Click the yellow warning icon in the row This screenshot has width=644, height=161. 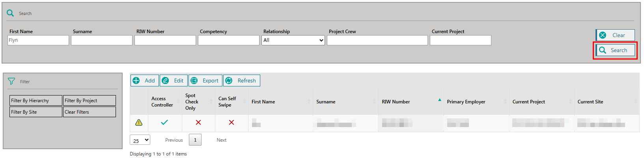coord(139,123)
